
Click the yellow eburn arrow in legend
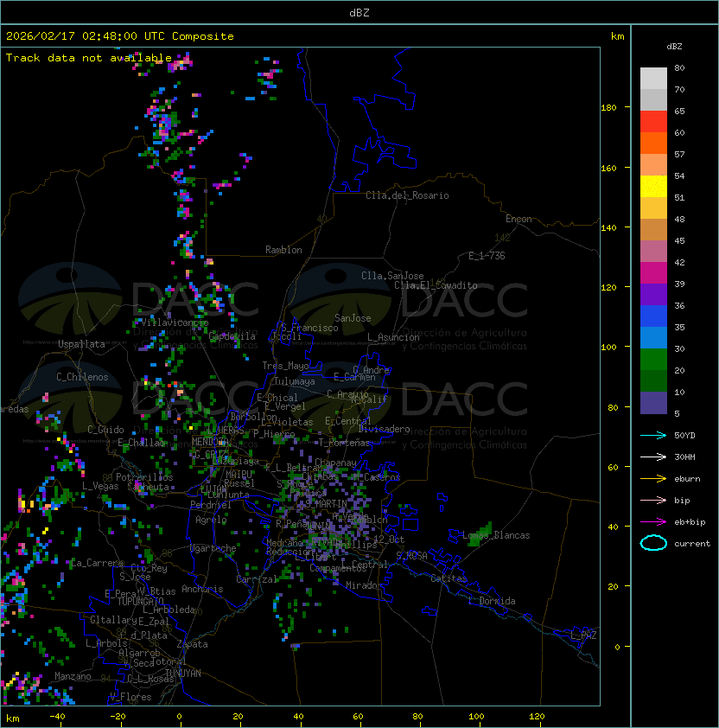(x=653, y=478)
